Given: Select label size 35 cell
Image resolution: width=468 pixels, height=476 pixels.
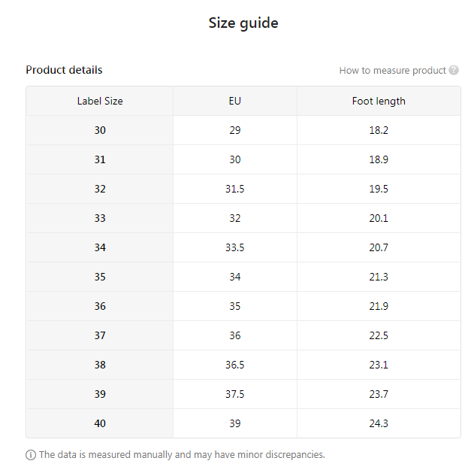Looking at the screenshot, I should click(100, 277).
